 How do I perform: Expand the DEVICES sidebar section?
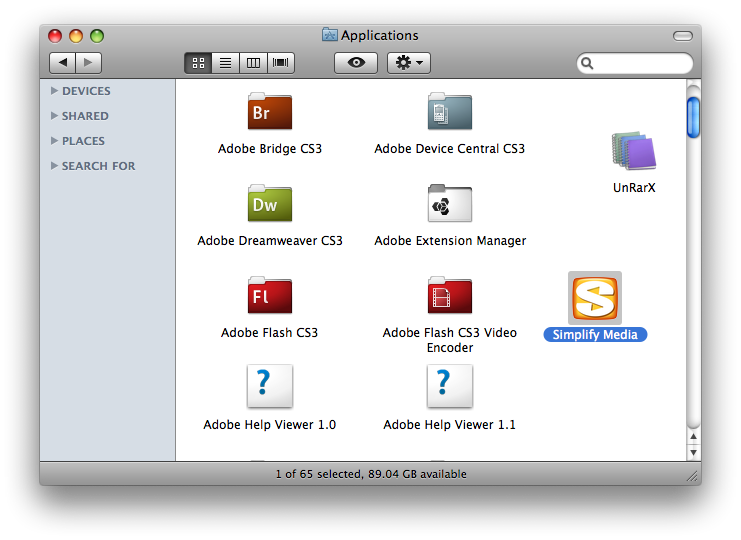point(54,91)
